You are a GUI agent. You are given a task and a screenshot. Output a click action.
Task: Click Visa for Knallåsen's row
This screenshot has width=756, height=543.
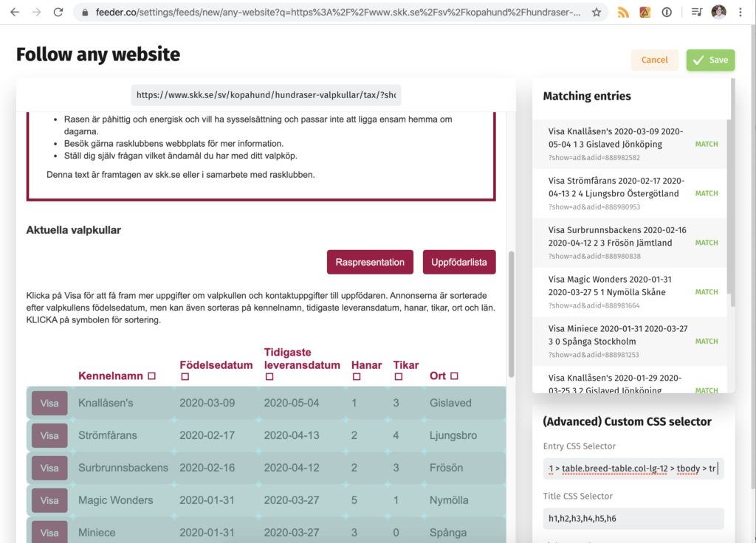(49, 404)
